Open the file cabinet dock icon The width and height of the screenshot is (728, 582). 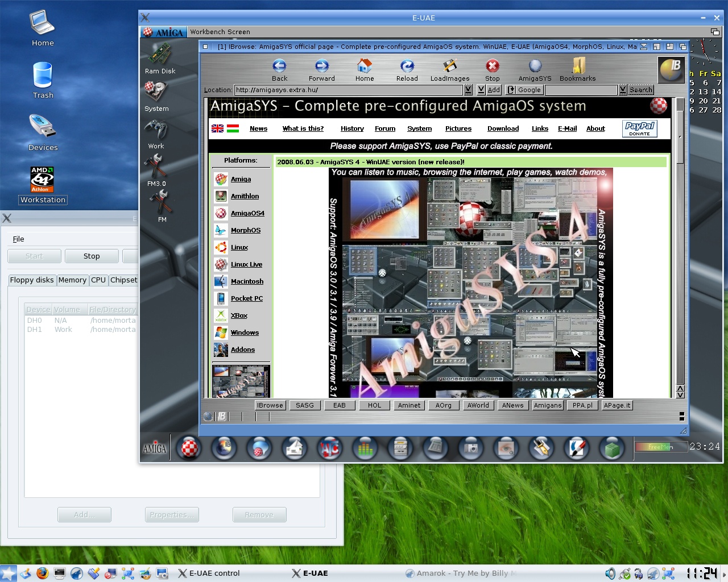point(400,448)
